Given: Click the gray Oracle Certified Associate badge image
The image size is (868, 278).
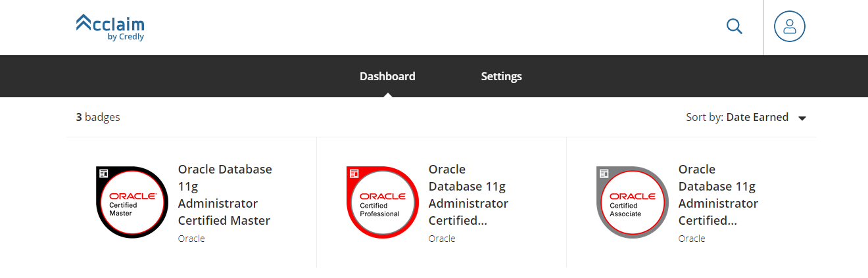Looking at the screenshot, I should (x=632, y=202).
